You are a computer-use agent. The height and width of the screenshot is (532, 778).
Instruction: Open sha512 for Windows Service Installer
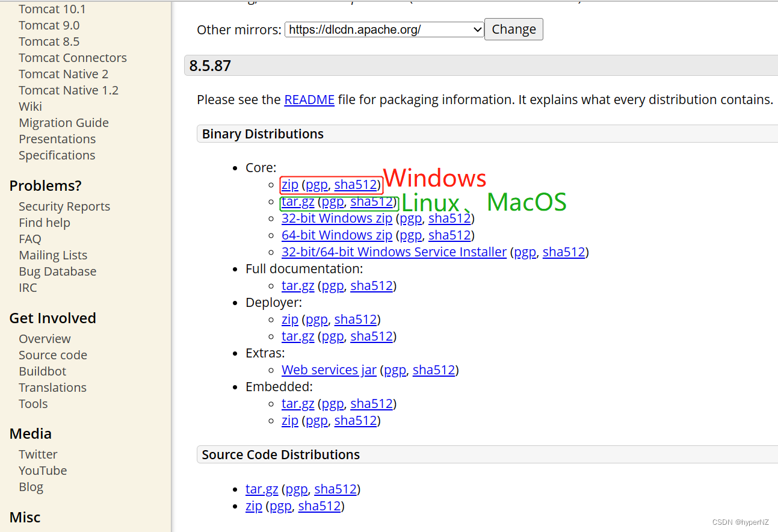[x=564, y=252]
